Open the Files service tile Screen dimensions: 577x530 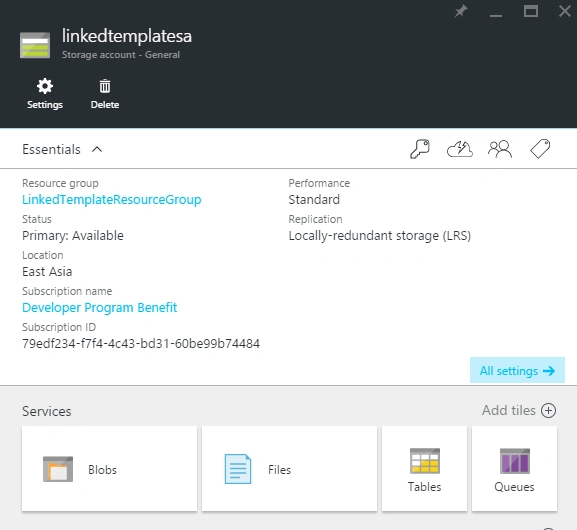click(289, 469)
